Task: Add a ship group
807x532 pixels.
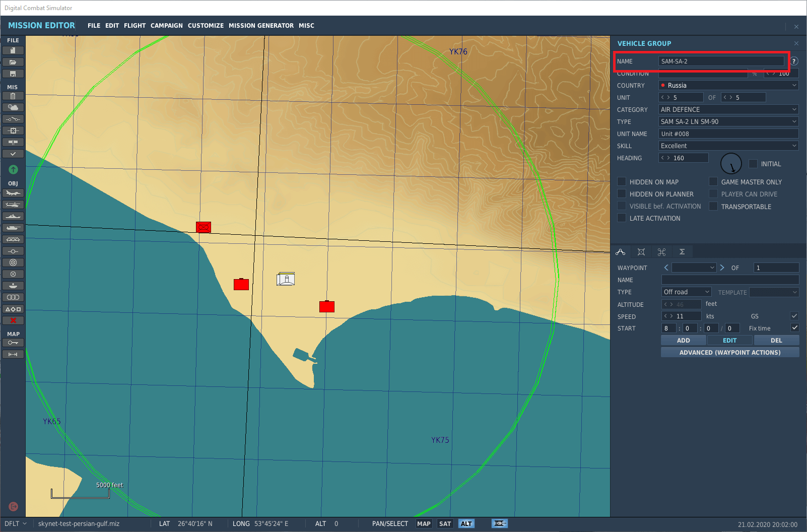Action: pos(13,216)
